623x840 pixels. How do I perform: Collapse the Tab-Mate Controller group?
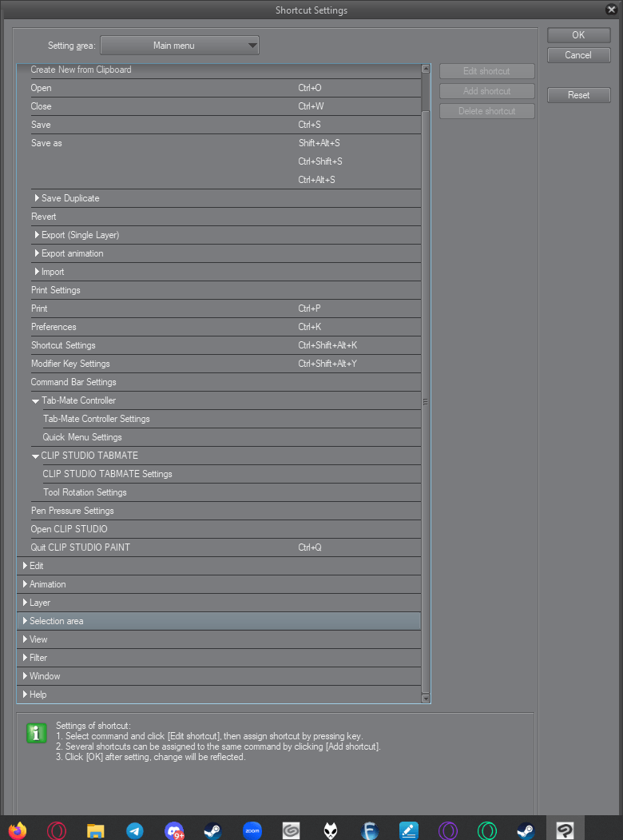pos(36,401)
